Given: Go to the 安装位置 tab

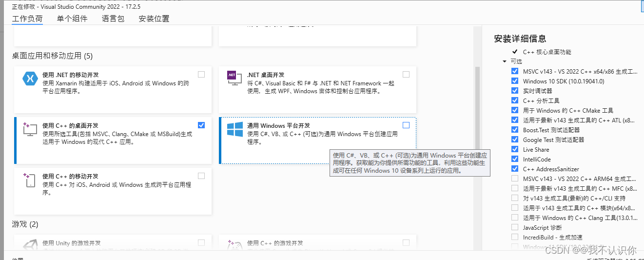Looking at the screenshot, I should pos(154,19).
